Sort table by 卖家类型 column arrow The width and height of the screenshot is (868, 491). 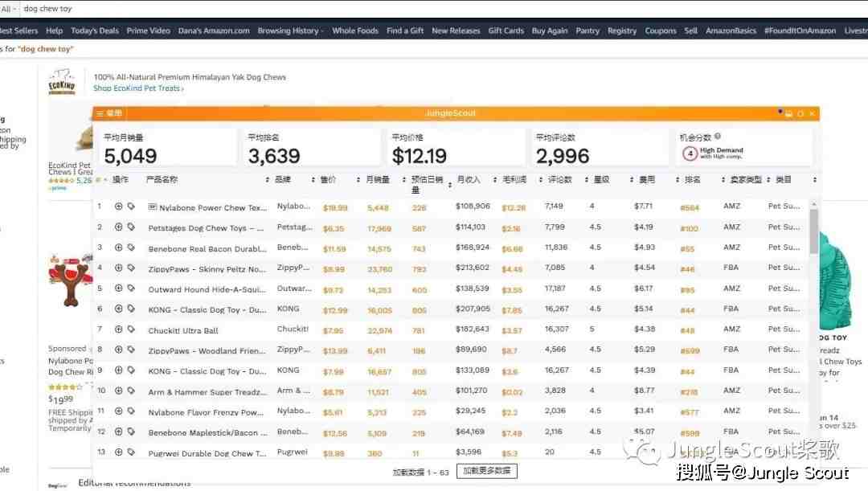point(768,180)
